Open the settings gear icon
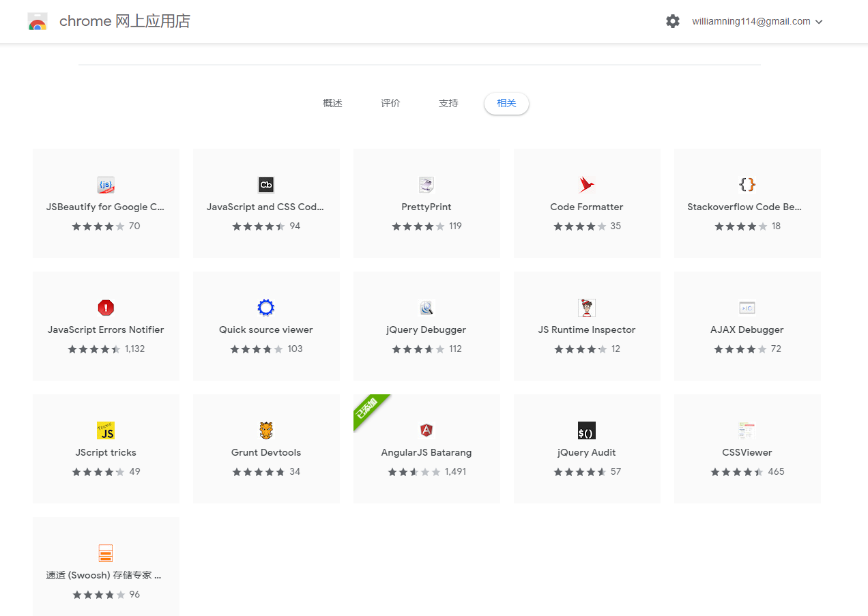 [673, 21]
